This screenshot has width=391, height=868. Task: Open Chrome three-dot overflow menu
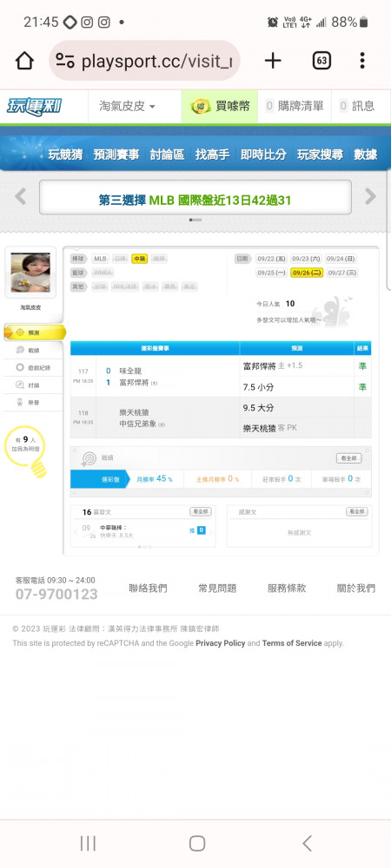(x=362, y=61)
